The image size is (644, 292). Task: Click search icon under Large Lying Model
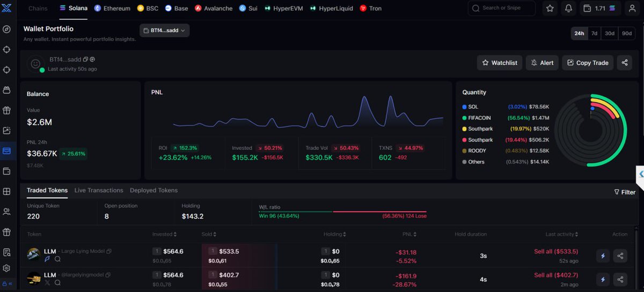pyautogui.click(x=57, y=259)
